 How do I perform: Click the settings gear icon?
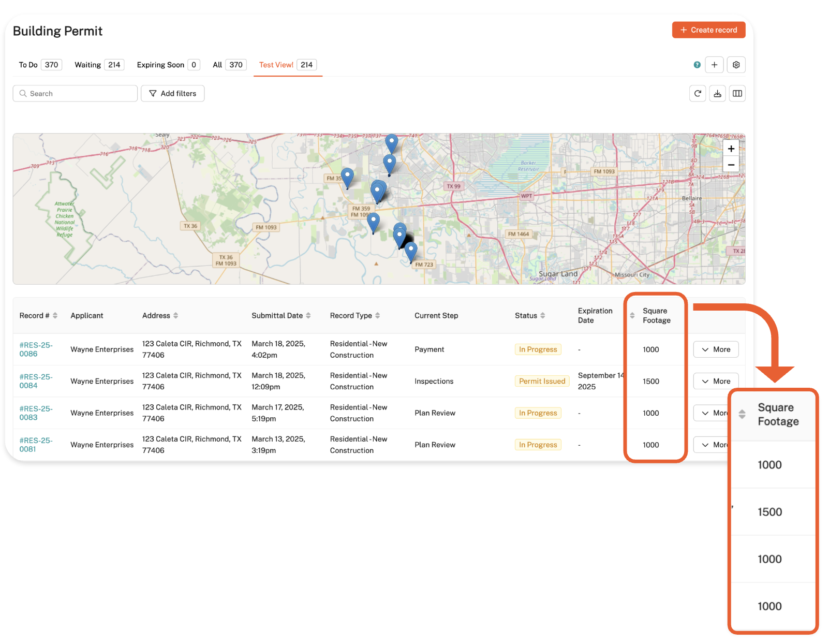pyautogui.click(x=736, y=65)
